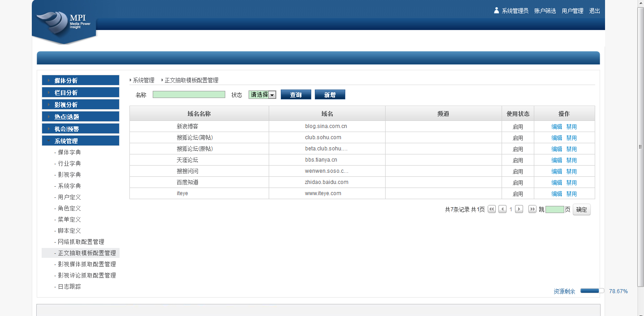Click the 新增 add button

point(330,95)
